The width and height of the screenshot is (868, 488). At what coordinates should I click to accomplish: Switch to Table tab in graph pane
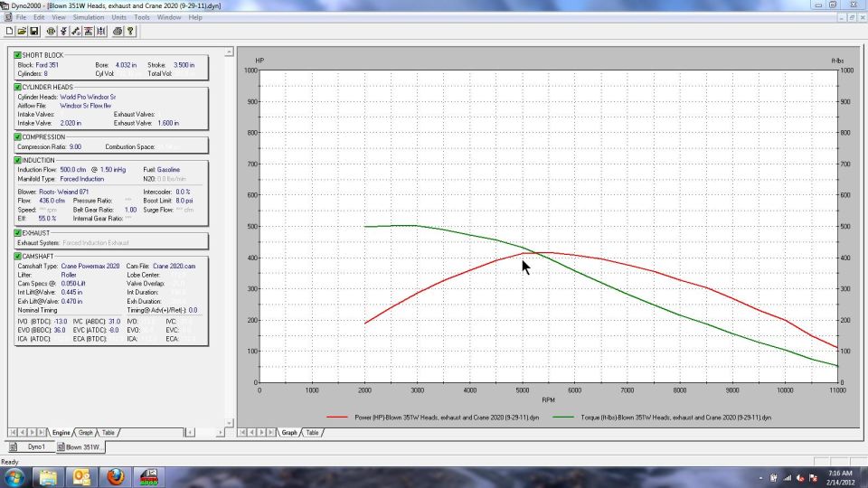pyautogui.click(x=312, y=433)
